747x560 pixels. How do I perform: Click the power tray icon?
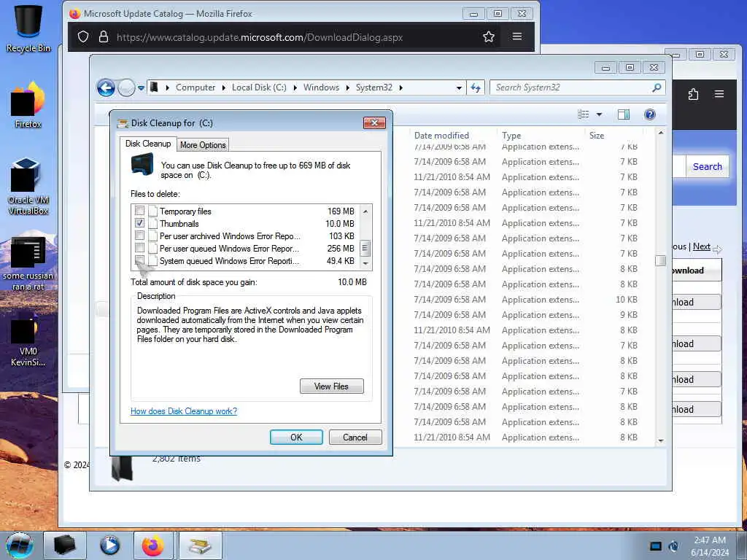click(x=673, y=545)
